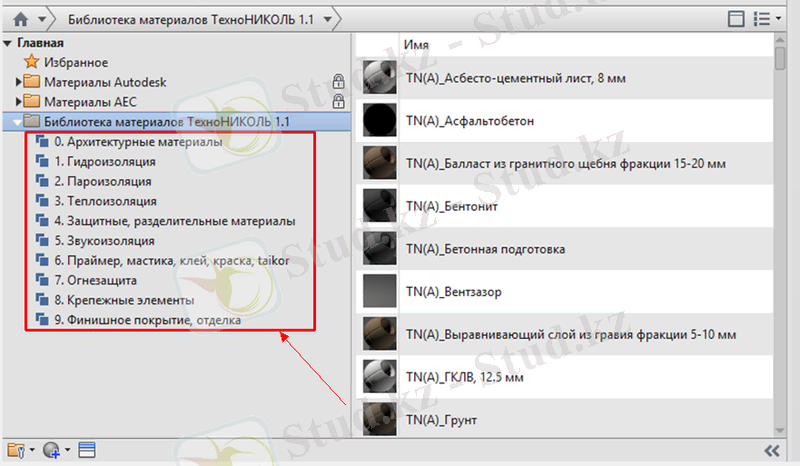
Task: Open category 6. Праймер, мастика, клей
Action: tap(172, 261)
